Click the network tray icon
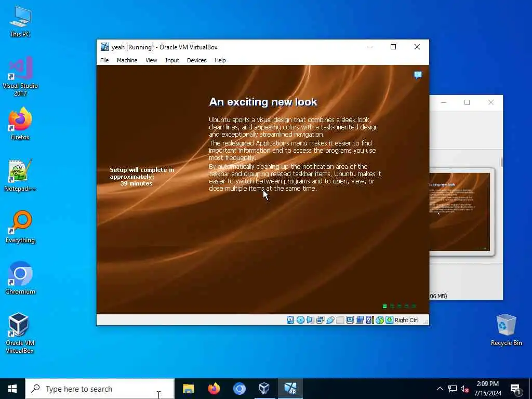The width and height of the screenshot is (532, 399). tap(453, 389)
